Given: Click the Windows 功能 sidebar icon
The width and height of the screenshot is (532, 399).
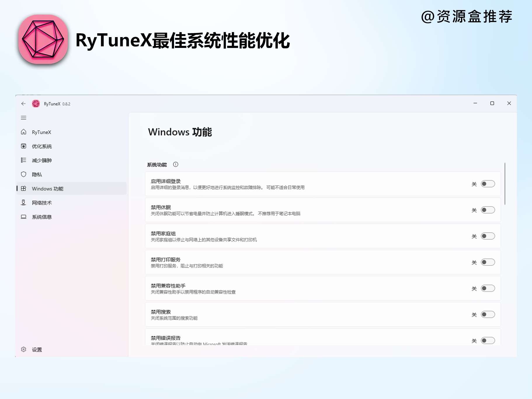Looking at the screenshot, I should 23,189.
